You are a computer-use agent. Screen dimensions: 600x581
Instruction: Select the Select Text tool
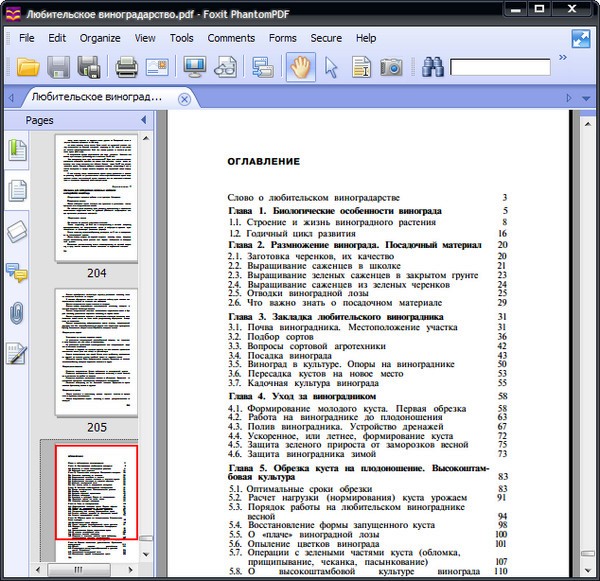pos(361,67)
